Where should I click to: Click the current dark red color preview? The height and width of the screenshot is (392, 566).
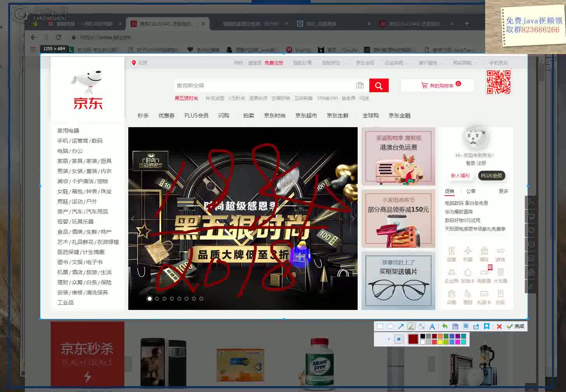[413, 339]
